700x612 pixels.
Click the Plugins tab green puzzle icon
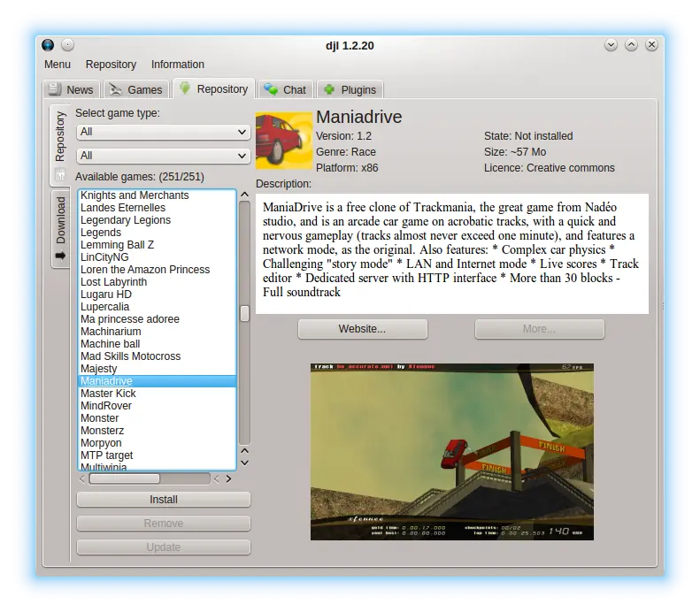coord(329,89)
